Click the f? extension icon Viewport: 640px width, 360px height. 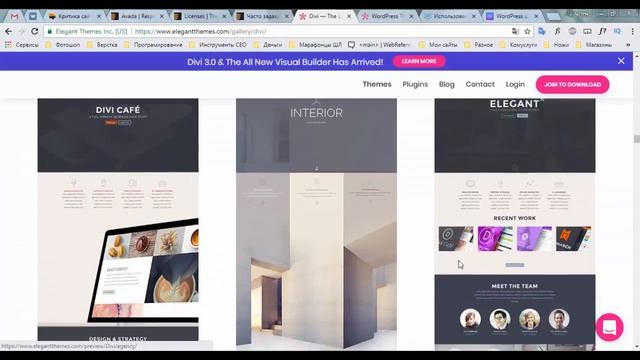(x=602, y=31)
